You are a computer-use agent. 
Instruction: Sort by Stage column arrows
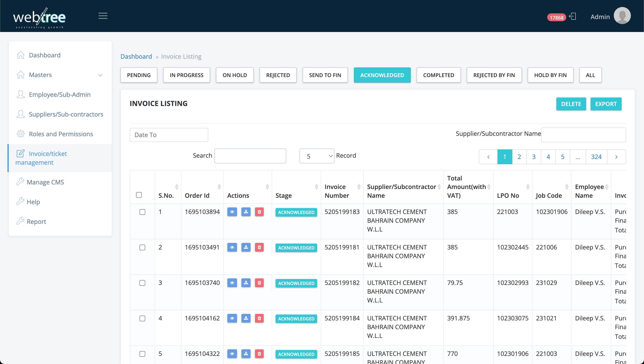pos(316,187)
